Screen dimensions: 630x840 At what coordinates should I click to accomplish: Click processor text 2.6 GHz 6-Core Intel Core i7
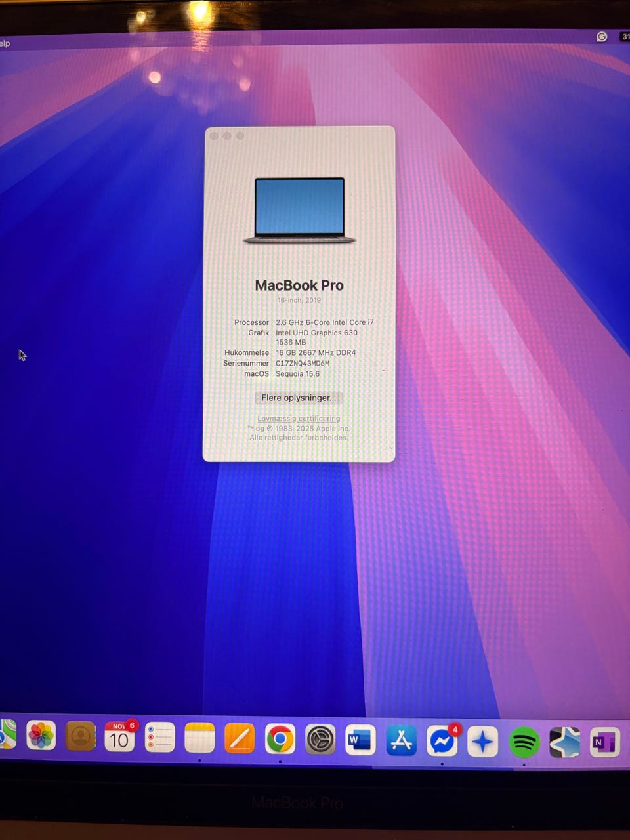[325, 322]
